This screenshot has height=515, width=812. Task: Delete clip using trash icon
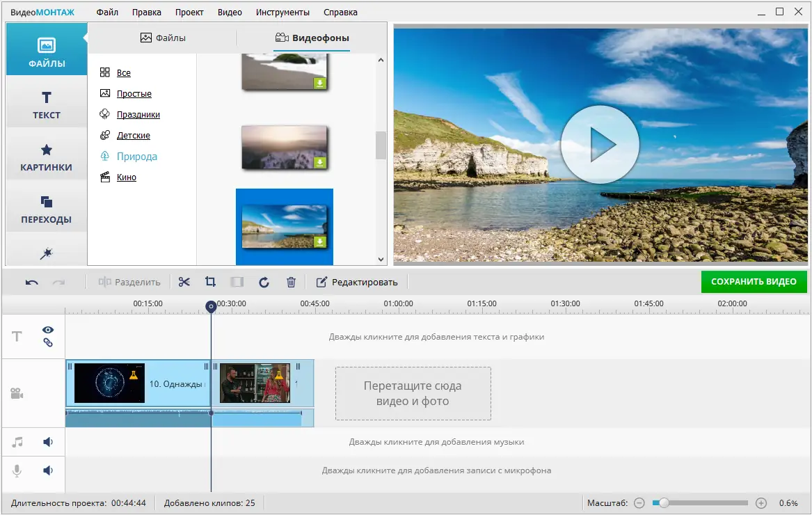291,282
